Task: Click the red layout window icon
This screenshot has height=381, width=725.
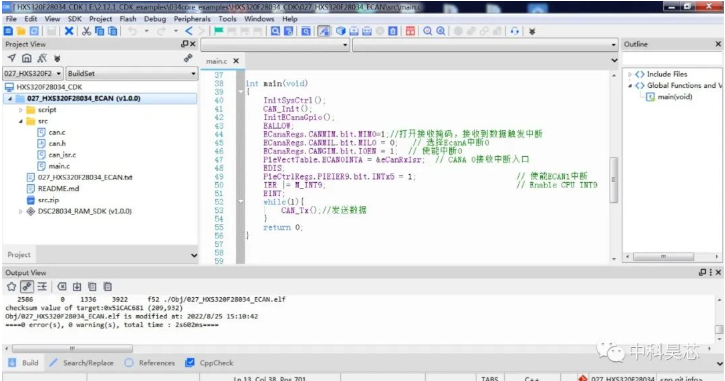Action: tap(410, 31)
